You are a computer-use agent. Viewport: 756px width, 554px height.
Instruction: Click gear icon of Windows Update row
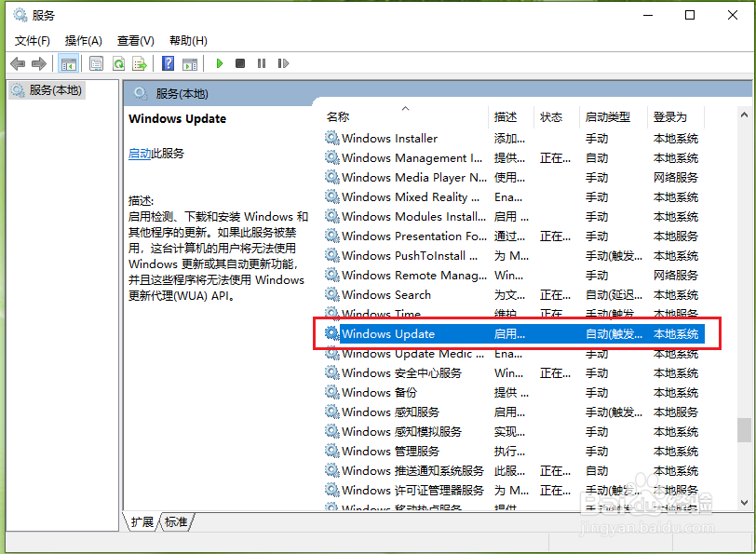(331, 333)
